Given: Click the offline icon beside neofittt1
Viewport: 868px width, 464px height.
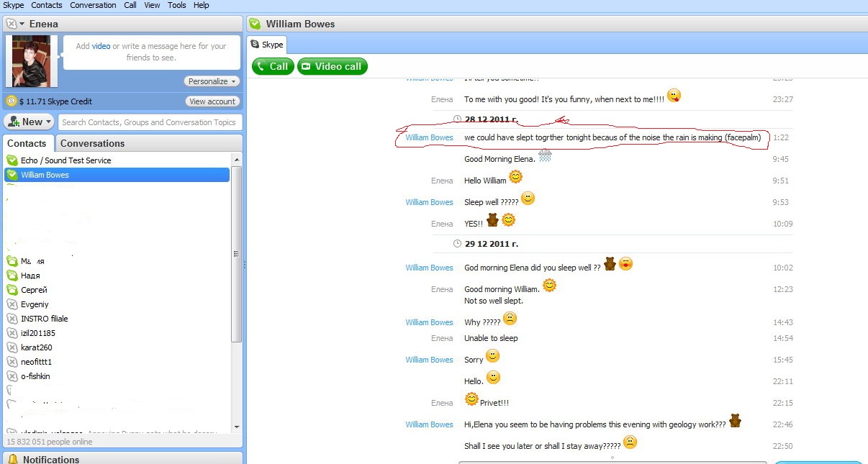Looking at the screenshot, I should [12, 362].
